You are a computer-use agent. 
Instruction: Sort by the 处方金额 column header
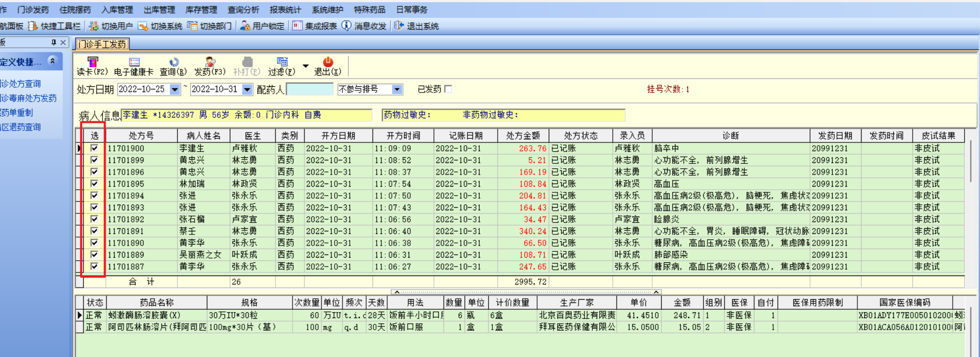pos(523,136)
